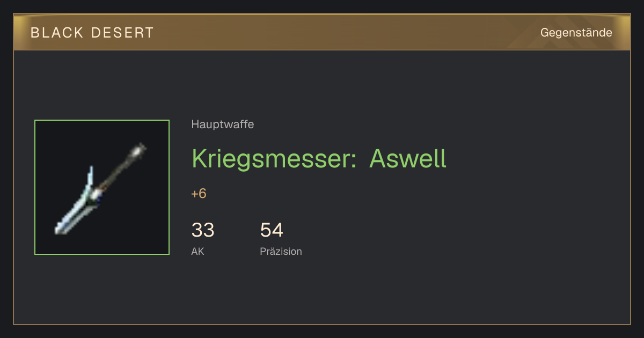Click the dark pommel of the knife handle
The width and height of the screenshot is (644, 338).
click(139, 150)
